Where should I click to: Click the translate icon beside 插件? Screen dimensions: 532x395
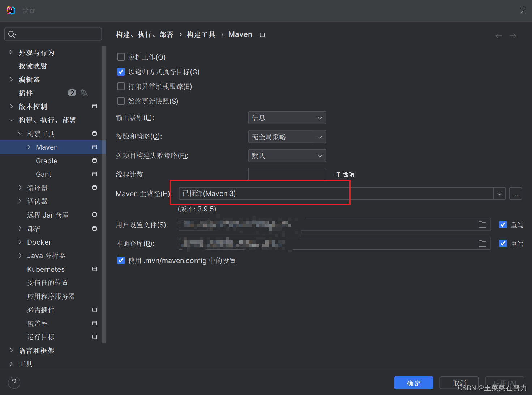pyautogui.click(x=84, y=93)
